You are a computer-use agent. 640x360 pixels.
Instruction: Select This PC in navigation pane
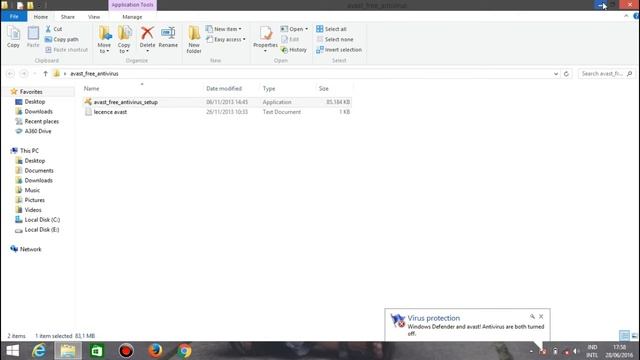pyautogui.click(x=29, y=151)
